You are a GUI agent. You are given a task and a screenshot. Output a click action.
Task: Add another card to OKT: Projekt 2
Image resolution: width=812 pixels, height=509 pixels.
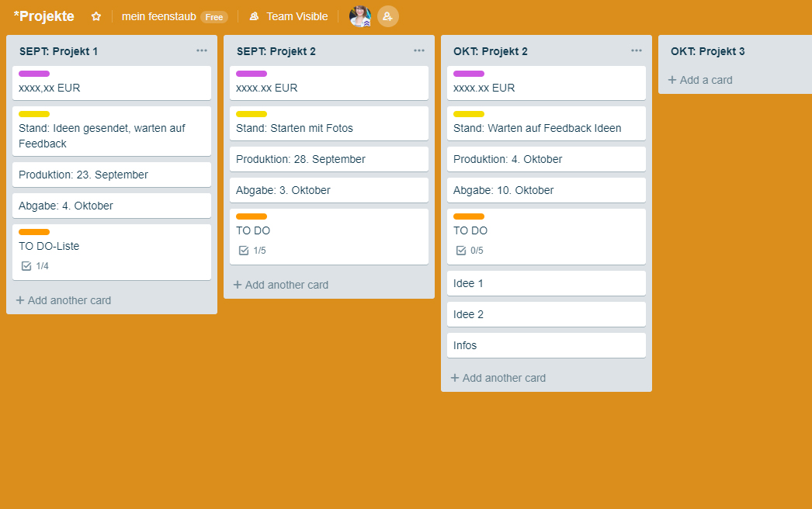point(504,378)
